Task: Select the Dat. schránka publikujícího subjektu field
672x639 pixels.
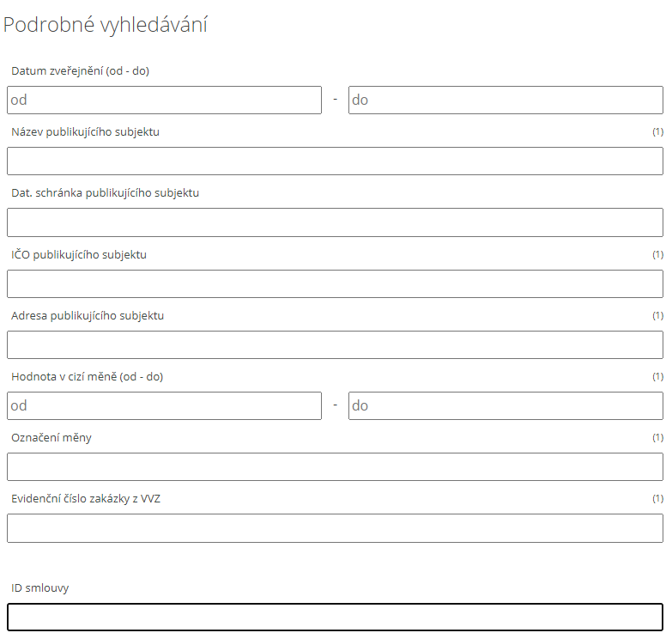Action: pos(335,222)
